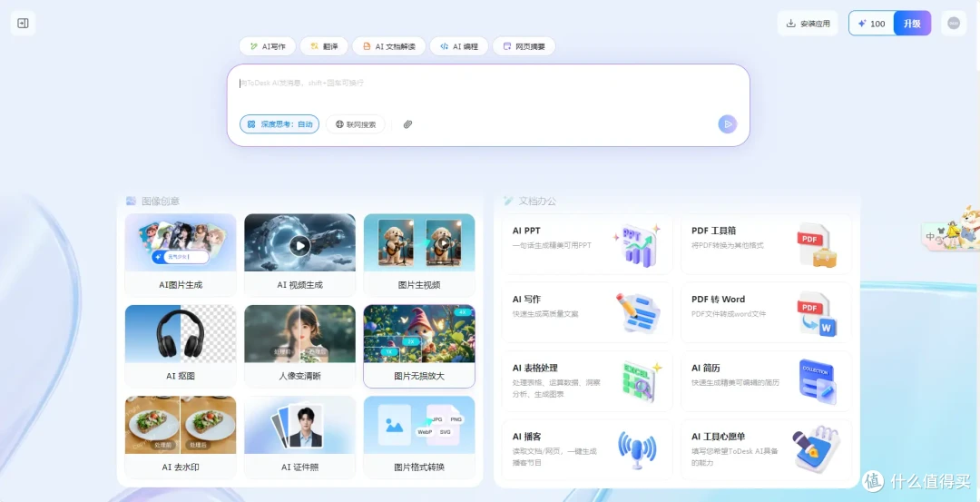This screenshot has height=502, width=980.
Task: Click description PDF文件转成word文件
Action: point(729,314)
